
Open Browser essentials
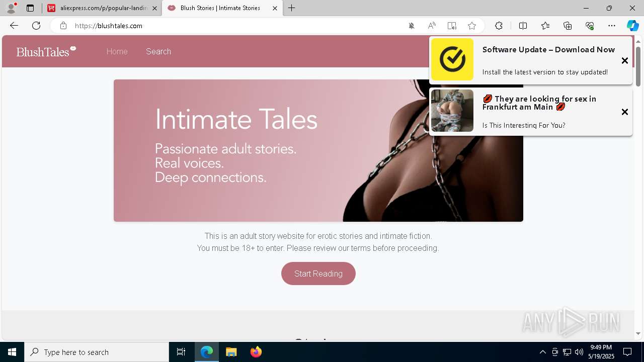point(590,26)
